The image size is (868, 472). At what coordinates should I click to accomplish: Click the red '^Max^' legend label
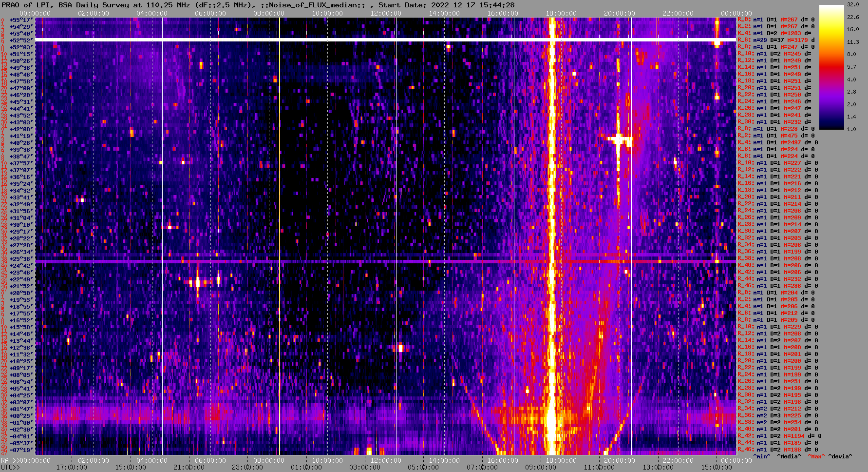click(816, 456)
